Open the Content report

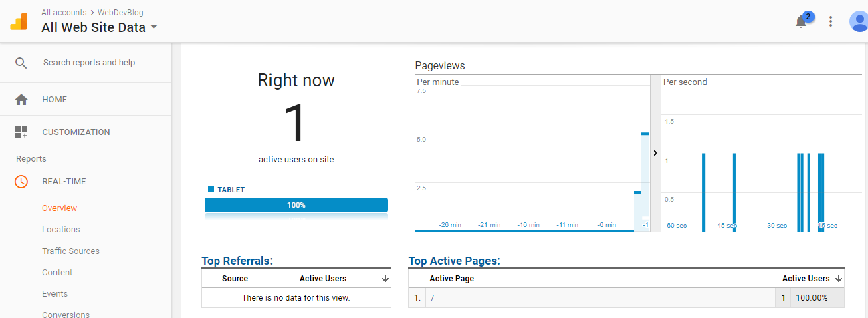point(58,273)
